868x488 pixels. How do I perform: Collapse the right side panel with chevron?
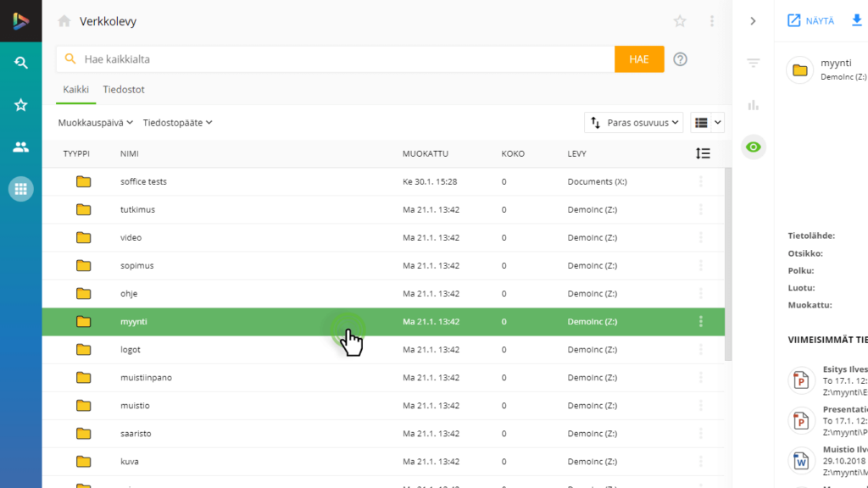click(x=753, y=21)
